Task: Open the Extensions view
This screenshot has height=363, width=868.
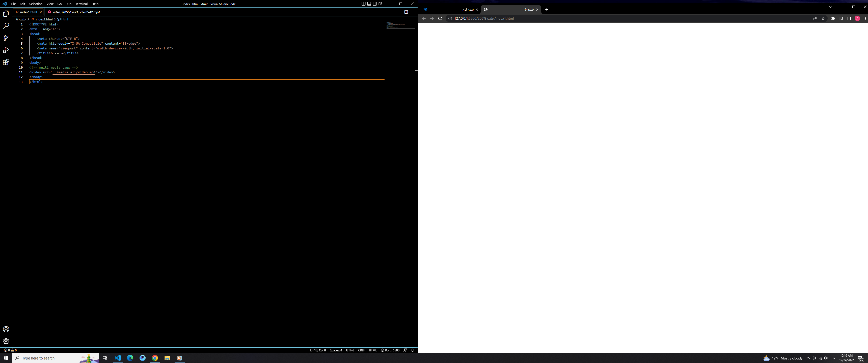Action: [x=6, y=62]
